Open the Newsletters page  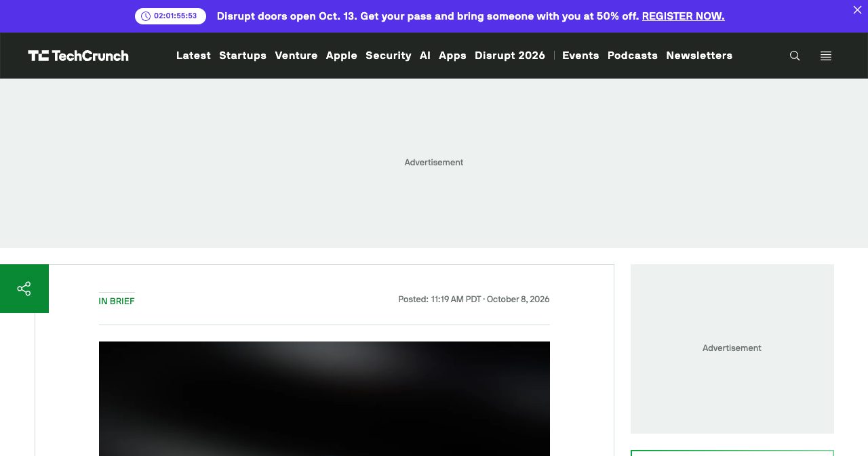point(699,56)
